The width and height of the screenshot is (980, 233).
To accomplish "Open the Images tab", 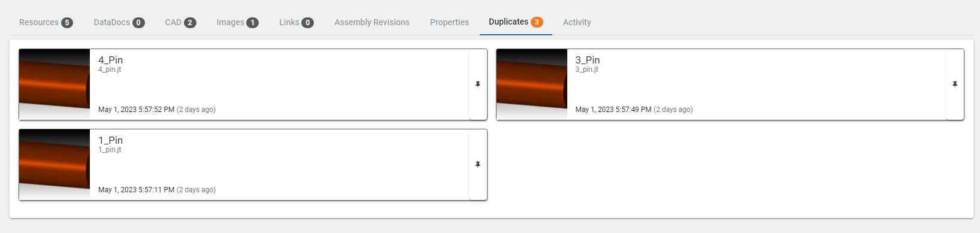I will click(x=238, y=22).
